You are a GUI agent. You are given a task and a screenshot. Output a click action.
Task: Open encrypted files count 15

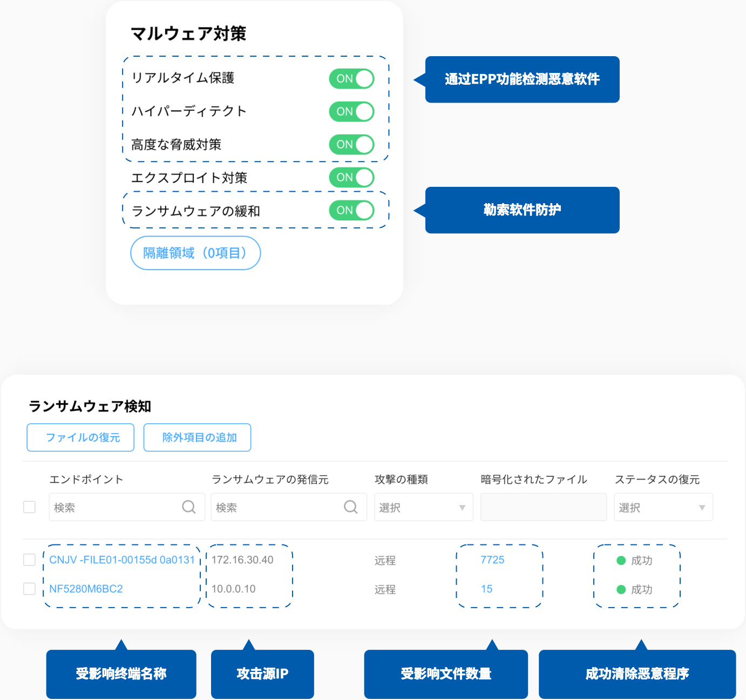[487, 589]
